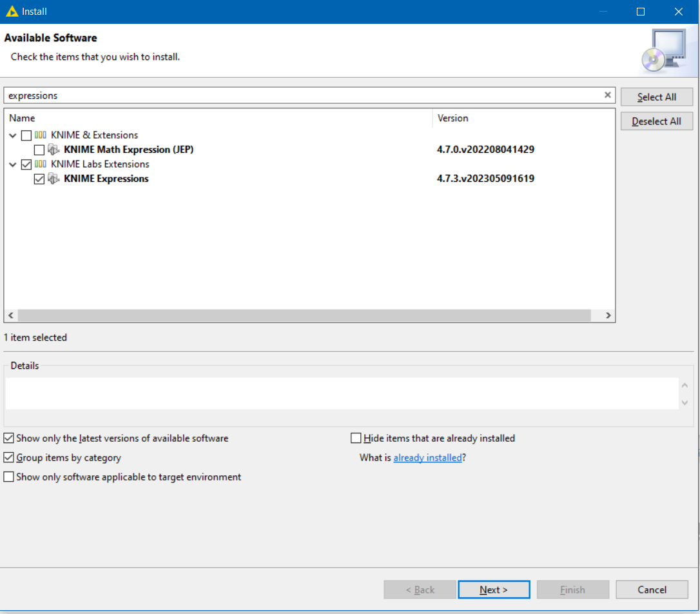Image resolution: width=700 pixels, height=614 pixels.
Task: Toggle Group items by category checkbox
Action: pos(8,457)
